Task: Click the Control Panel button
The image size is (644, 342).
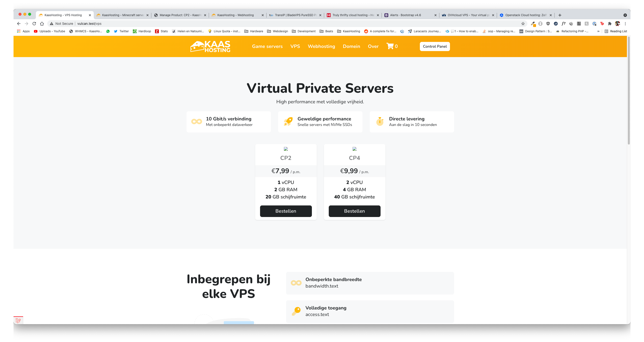Action: 435,46
